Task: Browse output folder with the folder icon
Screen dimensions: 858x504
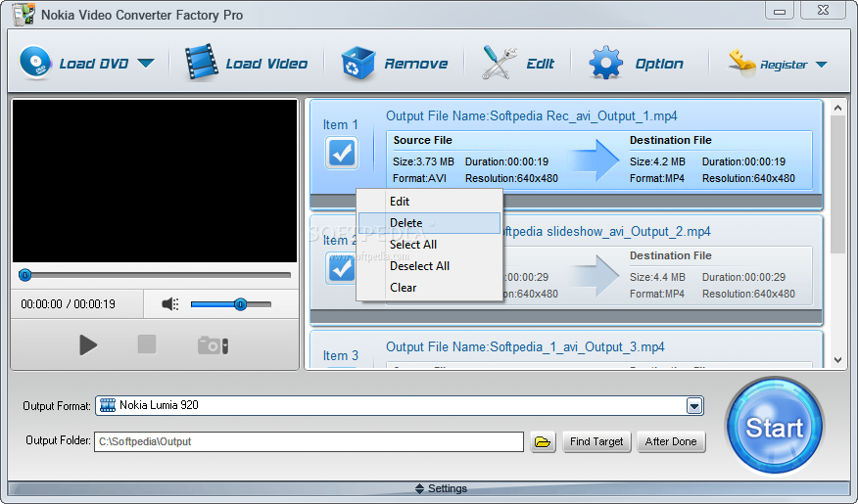Action: (x=543, y=441)
